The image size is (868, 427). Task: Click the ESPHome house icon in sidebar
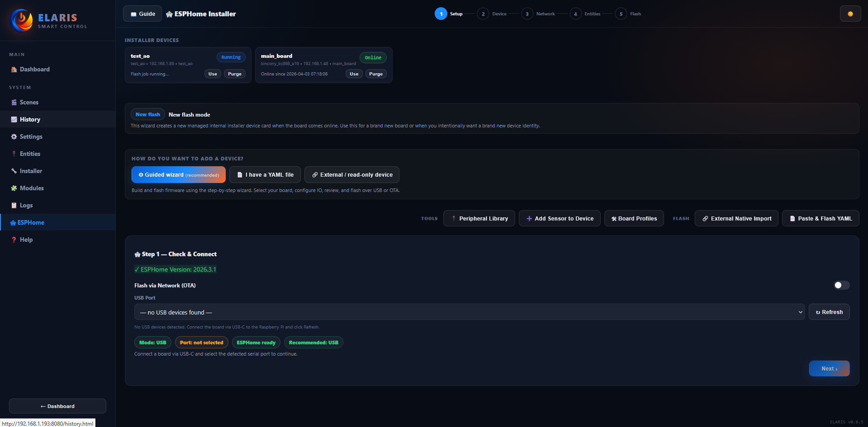tap(13, 223)
